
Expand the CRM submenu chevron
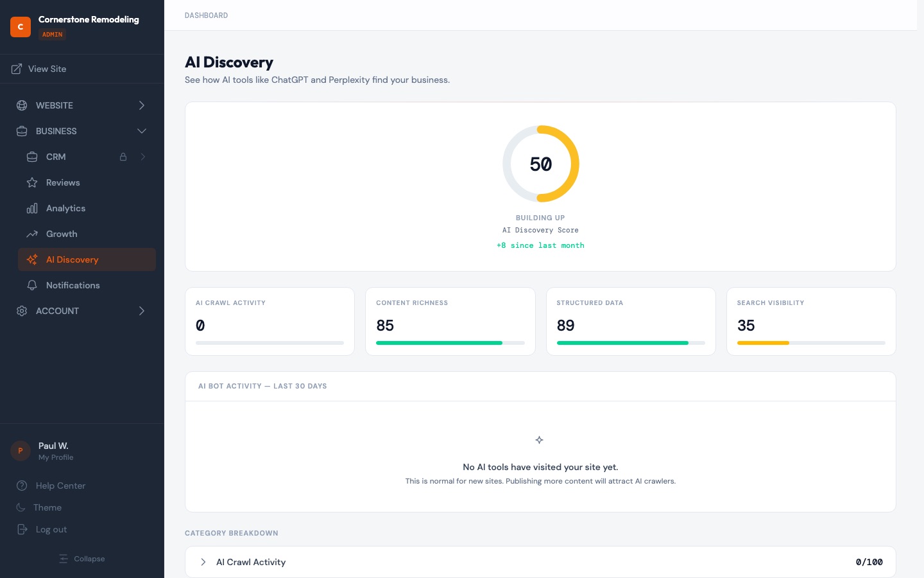[142, 157]
